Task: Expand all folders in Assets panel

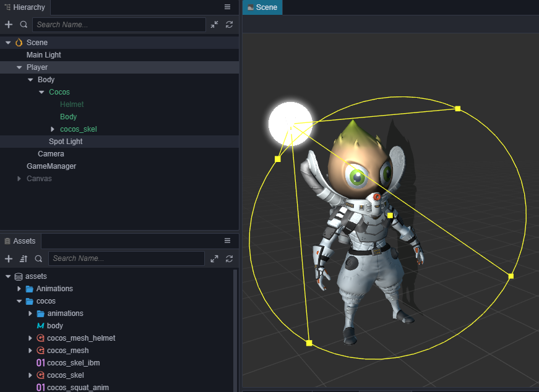Action: click(214, 258)
